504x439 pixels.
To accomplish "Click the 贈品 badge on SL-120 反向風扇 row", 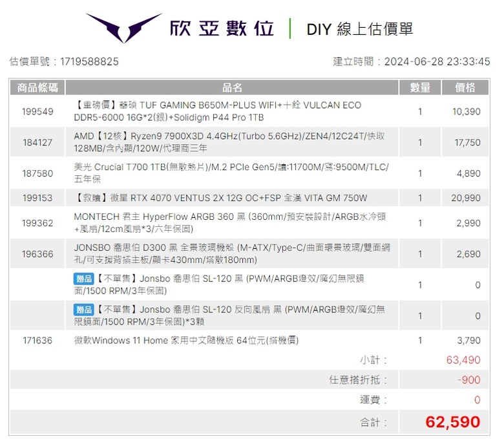I will (x=84, y=310).
